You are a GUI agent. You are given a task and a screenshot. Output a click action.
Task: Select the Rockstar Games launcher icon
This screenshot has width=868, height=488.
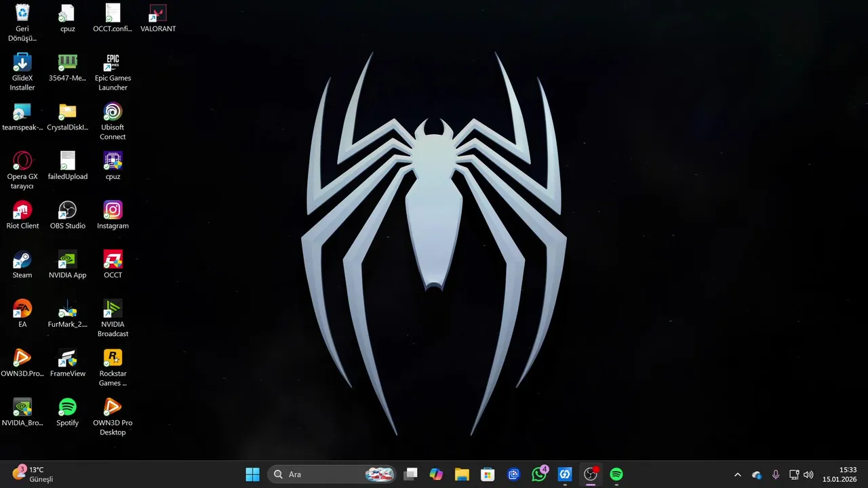(x=113, y=368)
